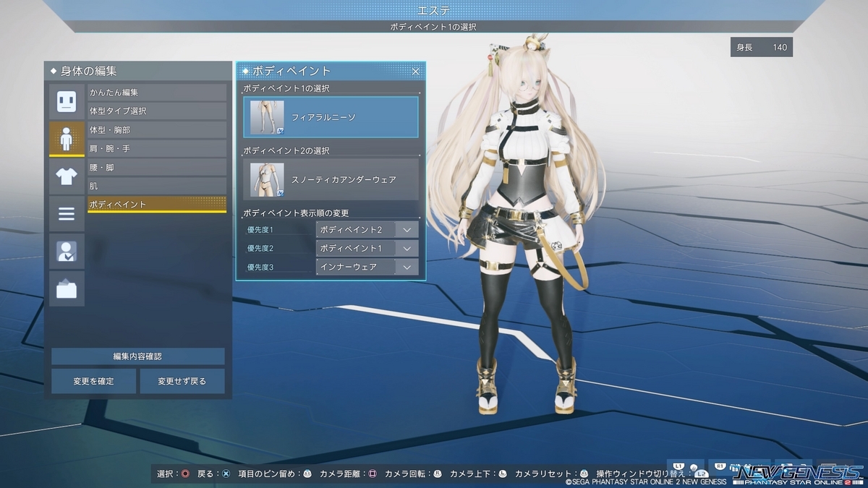Click the 優先度2 label

pyautogui.click(x=260, y=248)
